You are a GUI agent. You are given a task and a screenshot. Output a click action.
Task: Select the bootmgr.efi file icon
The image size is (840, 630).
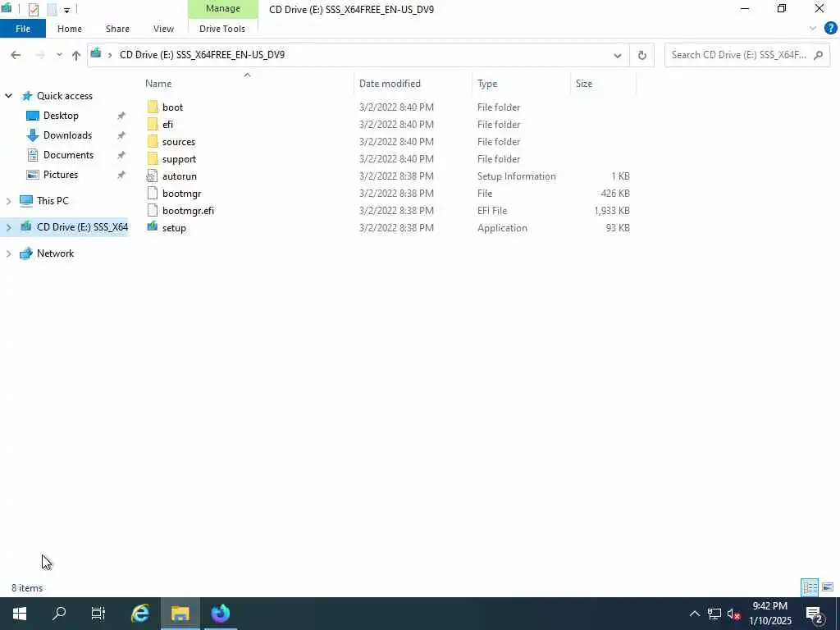pyautogui.click(x=153, y=211)
